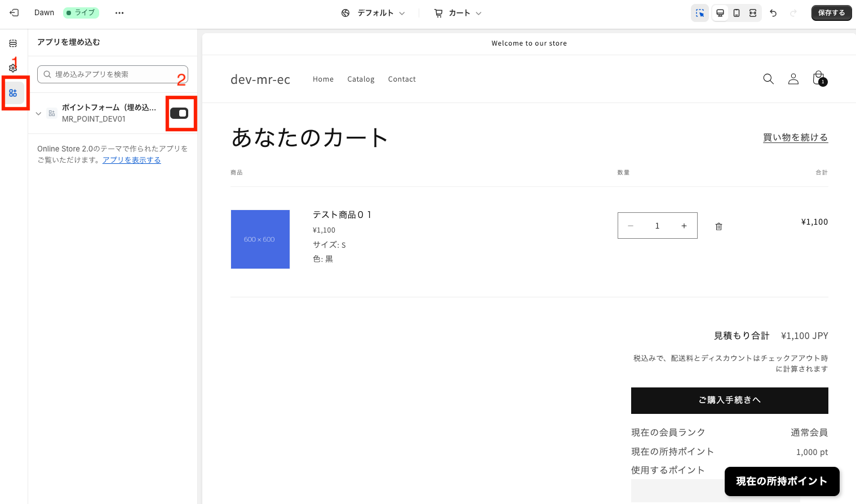856x504 pixels.
Task: Click the blue 600 x 600 product thumbnail
Action: click(x=260, y=239)
